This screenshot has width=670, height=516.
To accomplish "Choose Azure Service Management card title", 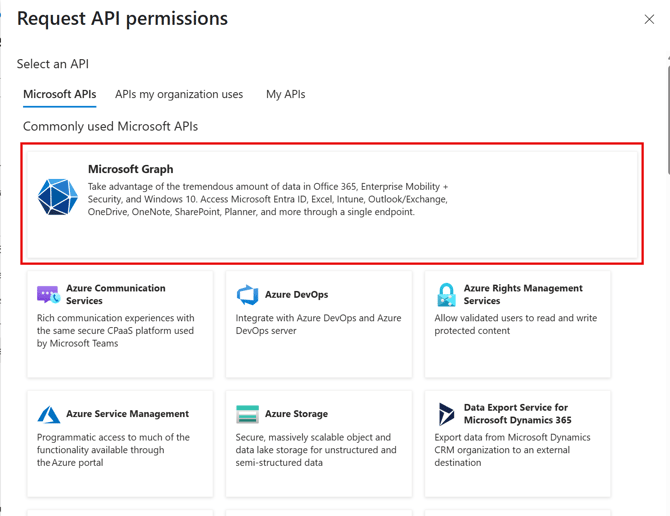I will coord(127,414).
